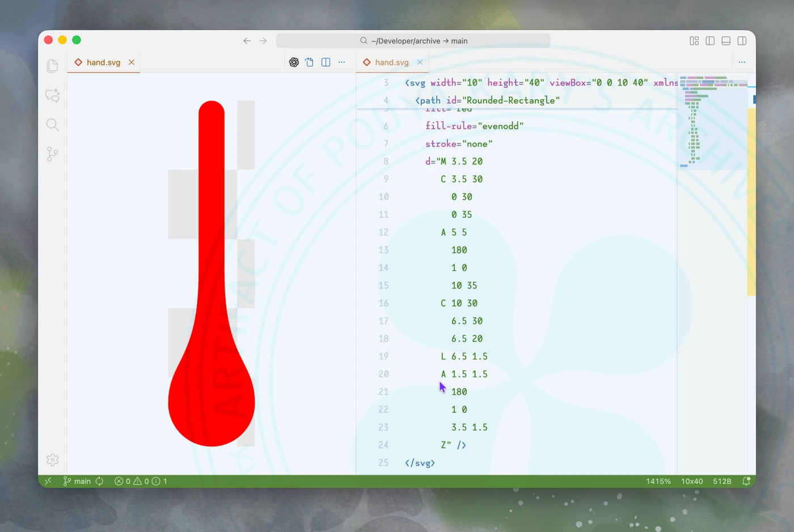Open Search in the activity bar
The width and height of the screenshot is (794, 532).
(x=52, y=125)
